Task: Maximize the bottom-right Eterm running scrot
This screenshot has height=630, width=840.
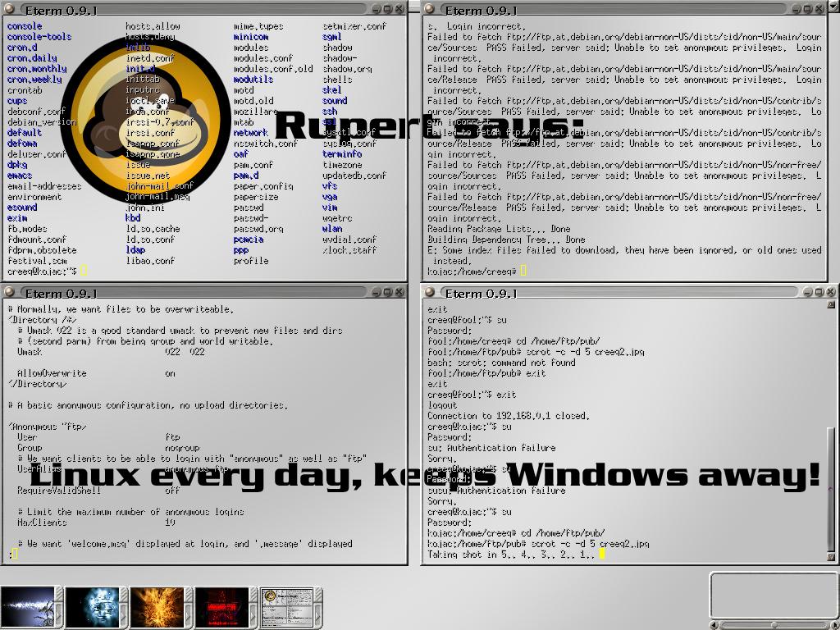Action: [x=819, y=292]
